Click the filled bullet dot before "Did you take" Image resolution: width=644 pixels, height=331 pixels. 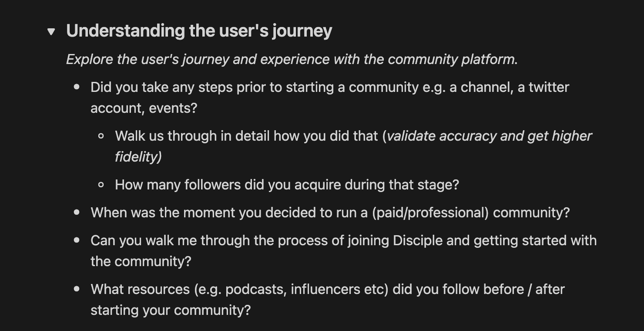click(77, 87)
